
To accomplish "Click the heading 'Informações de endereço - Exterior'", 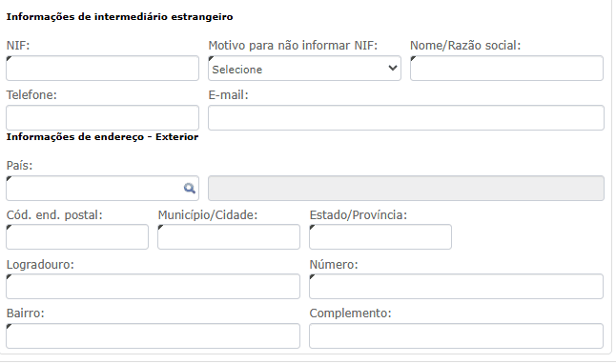I will pos(102,137).
